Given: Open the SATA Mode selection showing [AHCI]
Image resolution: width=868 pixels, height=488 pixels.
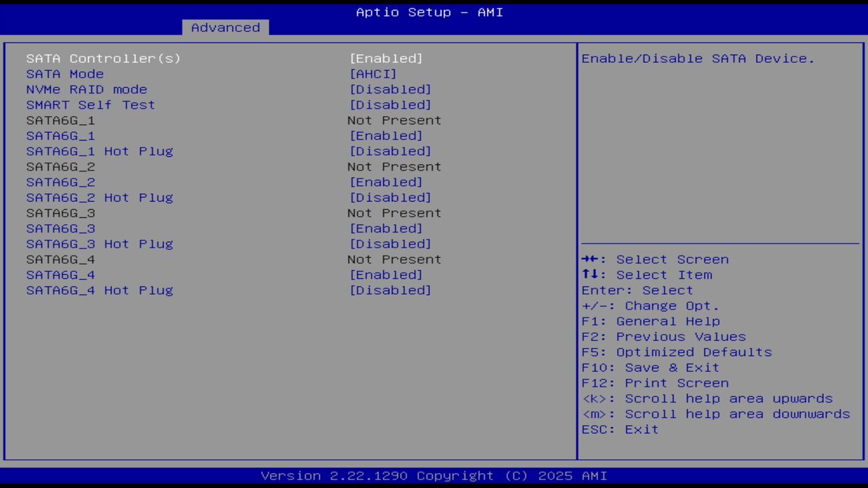Looking at the screenshot, I should [373, 74].
